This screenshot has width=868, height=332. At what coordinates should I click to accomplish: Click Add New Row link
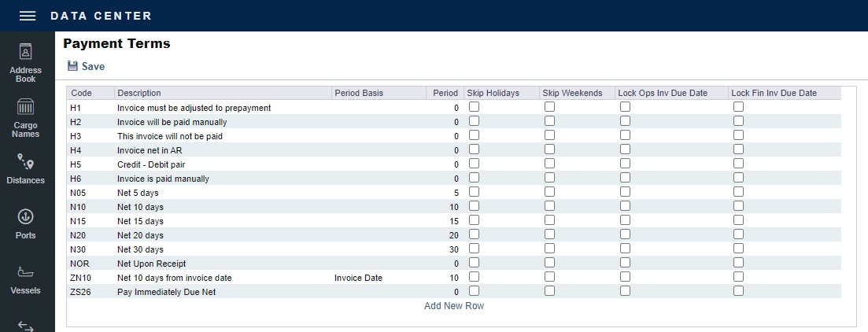(454, 306)
